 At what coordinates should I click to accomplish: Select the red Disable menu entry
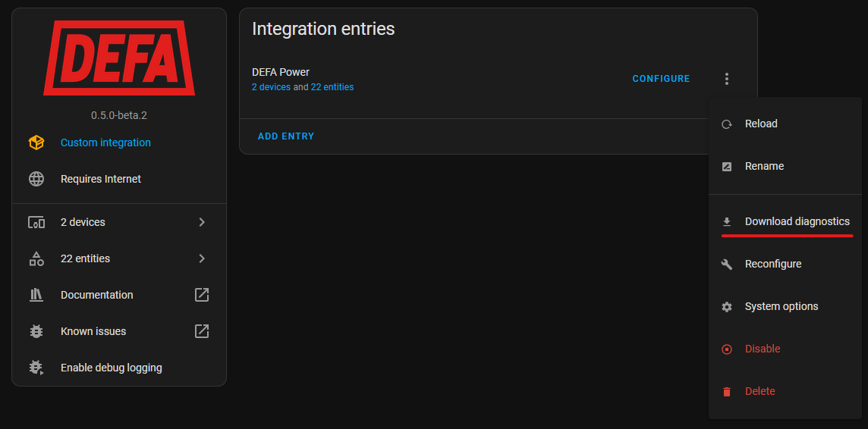coord(762,349)
